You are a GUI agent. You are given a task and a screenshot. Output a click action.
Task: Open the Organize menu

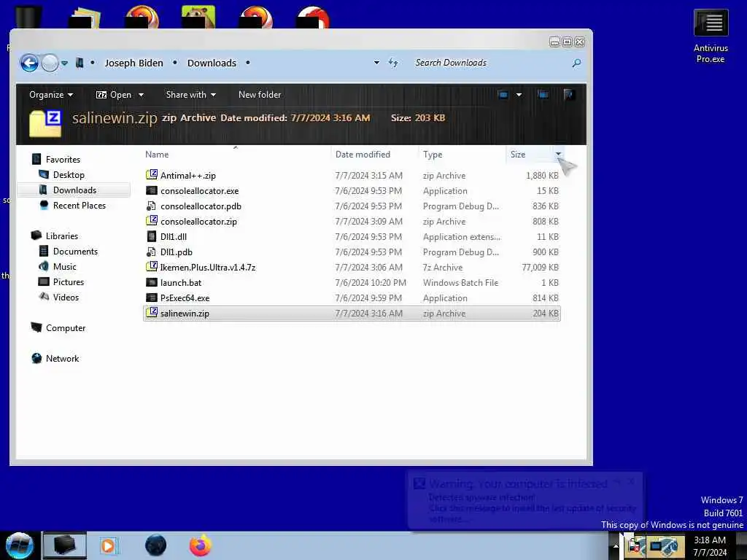(x=51, y=95)
